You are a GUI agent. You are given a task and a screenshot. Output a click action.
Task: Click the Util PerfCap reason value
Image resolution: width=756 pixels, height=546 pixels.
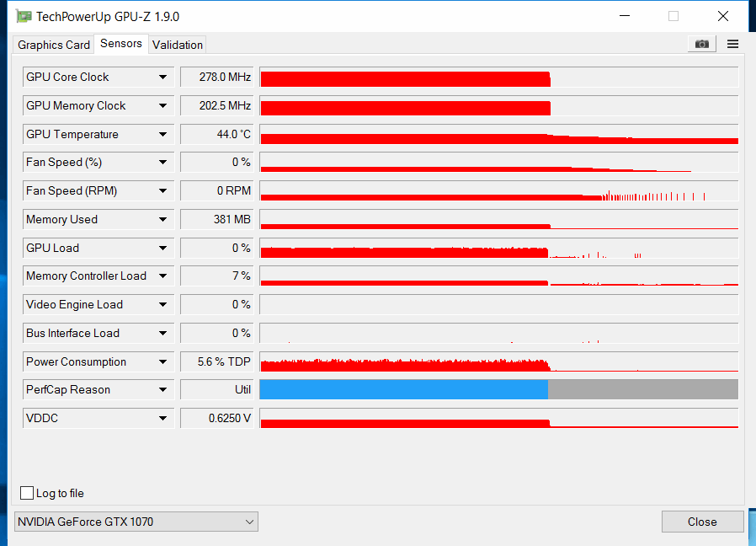pyautogui.click(x=217, y=389)
